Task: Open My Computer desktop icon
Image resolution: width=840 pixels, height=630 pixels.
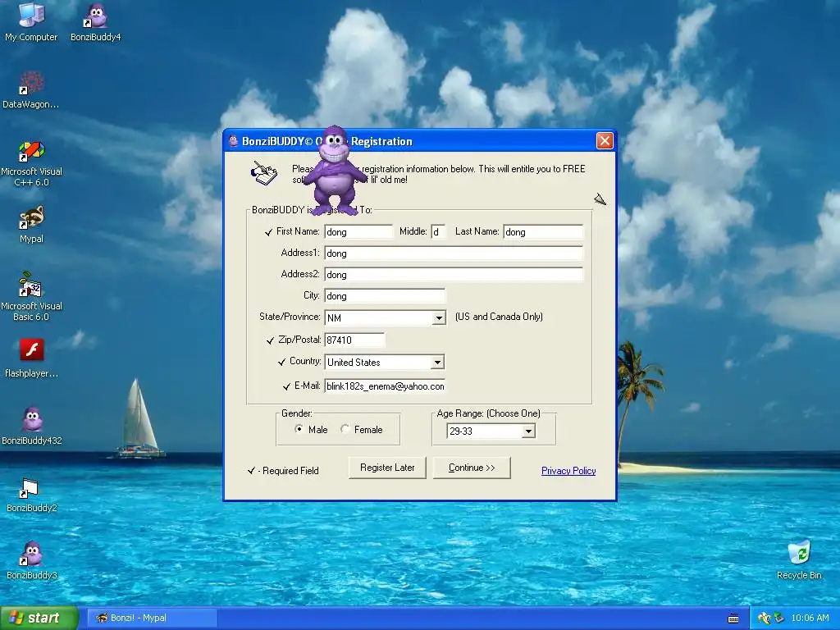Action: pos(31,21)
